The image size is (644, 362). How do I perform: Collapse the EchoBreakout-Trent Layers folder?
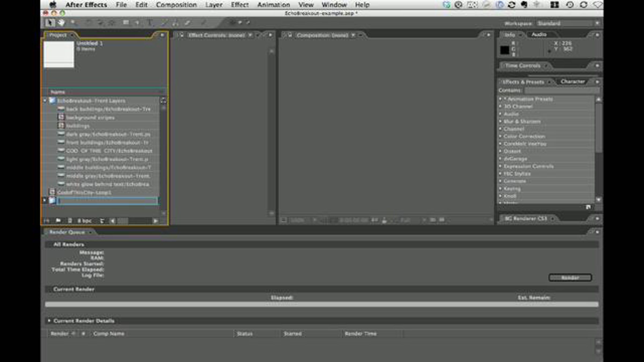tap(45, 101)
